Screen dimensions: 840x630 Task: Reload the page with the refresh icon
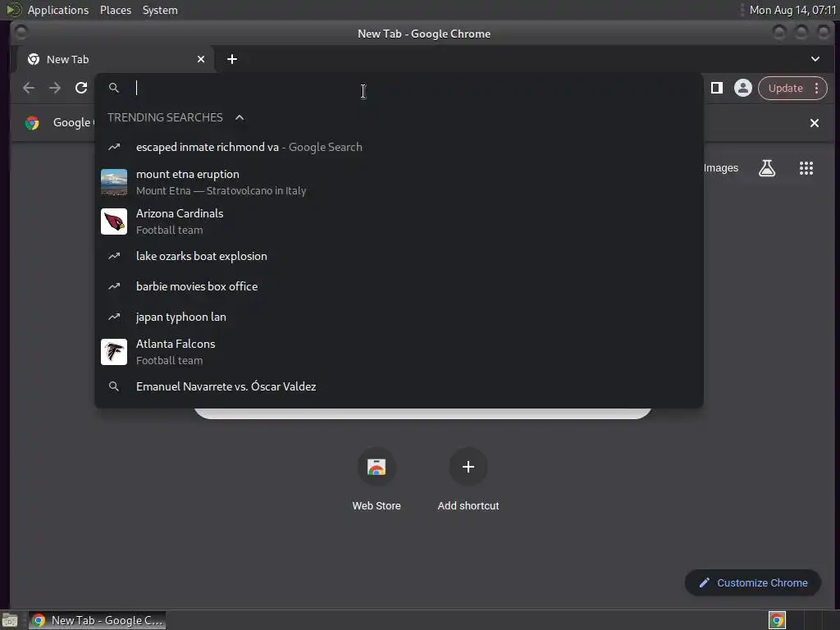(81, 88)
